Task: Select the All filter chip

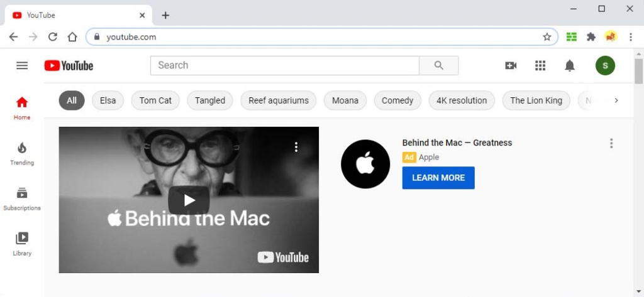Action: 72,100
